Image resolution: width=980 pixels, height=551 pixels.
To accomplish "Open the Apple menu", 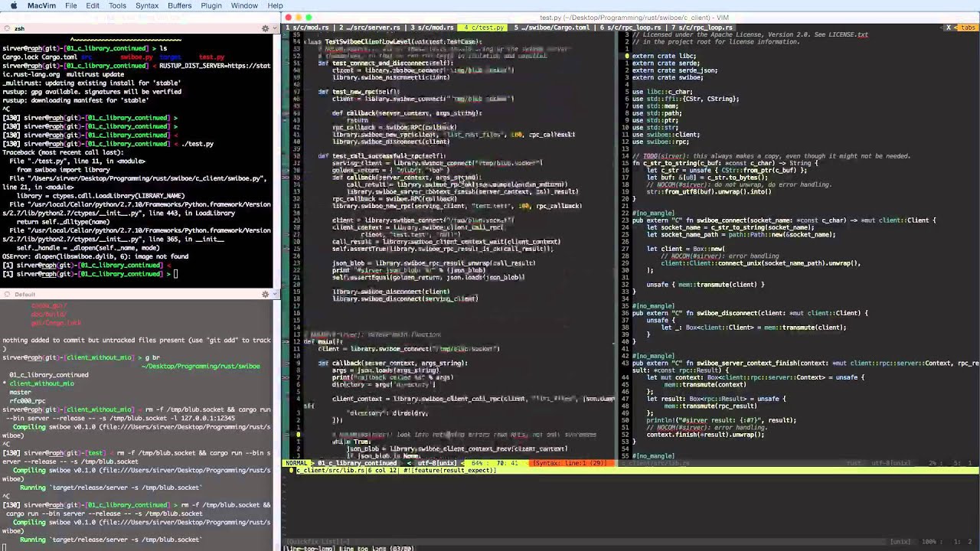I will (x=13, y=5).
